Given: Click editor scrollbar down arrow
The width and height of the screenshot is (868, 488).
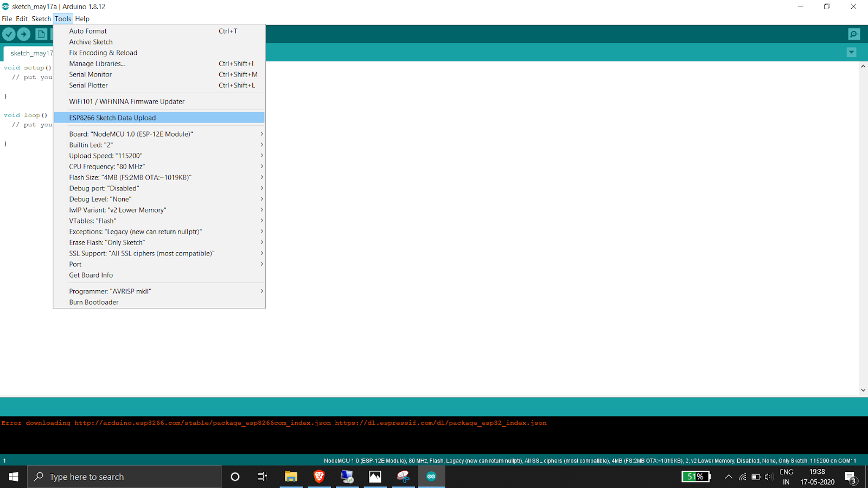Looking at the screenshot, I should pos(863,390).
